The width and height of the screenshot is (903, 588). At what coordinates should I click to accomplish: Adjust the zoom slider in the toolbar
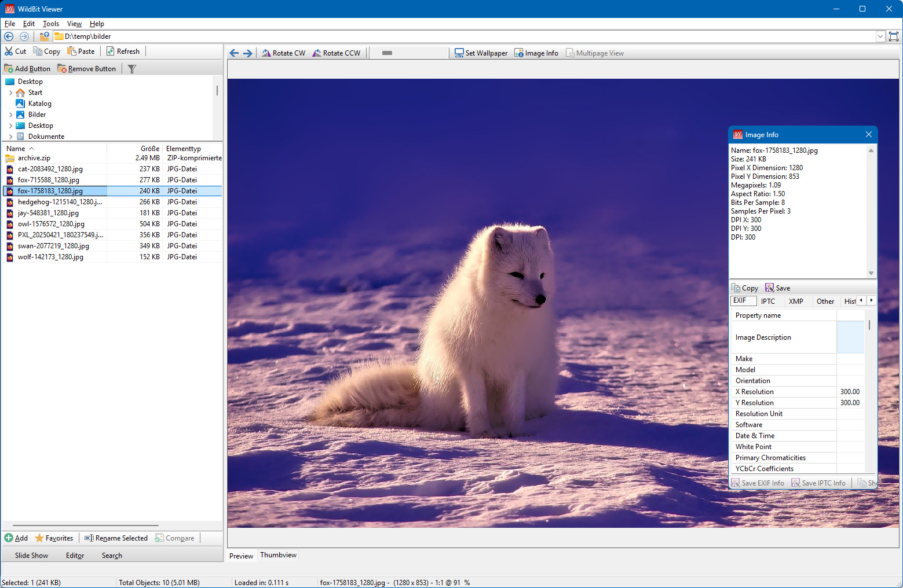click(x=387, y=53)
